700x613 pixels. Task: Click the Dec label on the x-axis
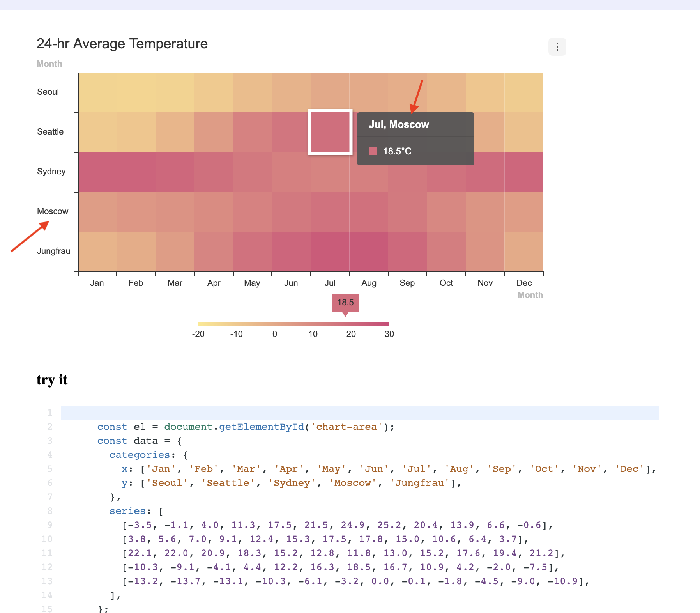[524, 283]
